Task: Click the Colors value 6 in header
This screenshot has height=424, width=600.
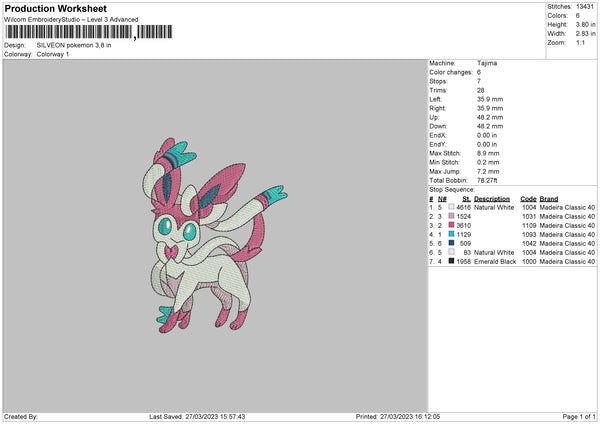Action: point(577,16)
